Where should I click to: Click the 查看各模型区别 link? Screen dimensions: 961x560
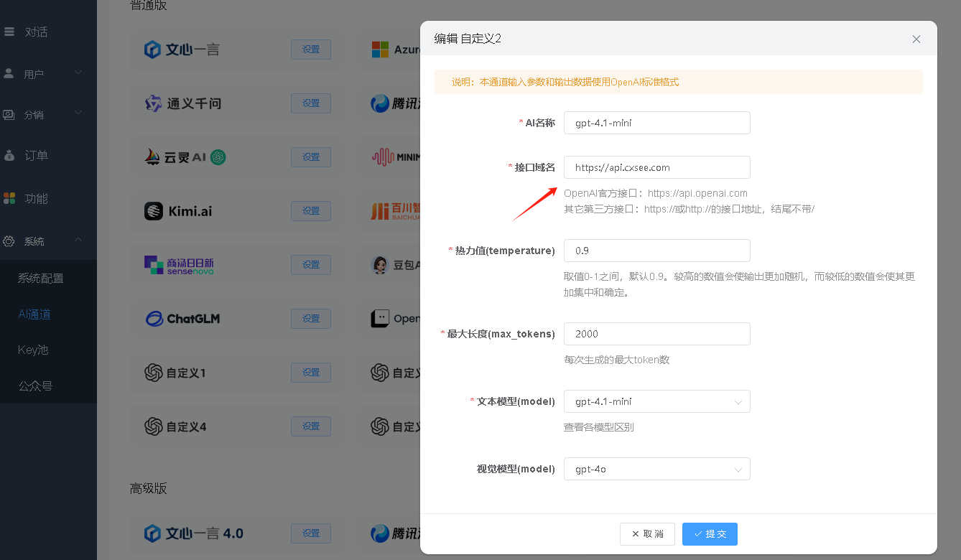click(x=598, y=427)
